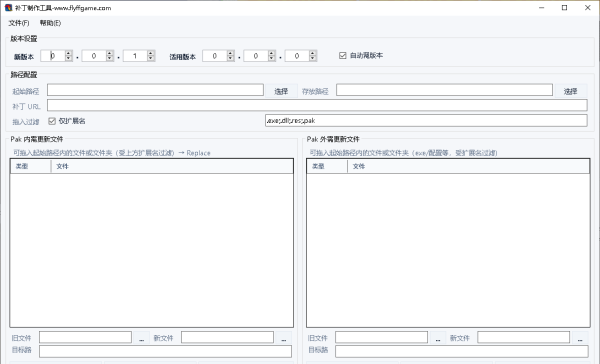Click 选择 button for 存放路径
600x364 pixels.
(x=570, y=91)
